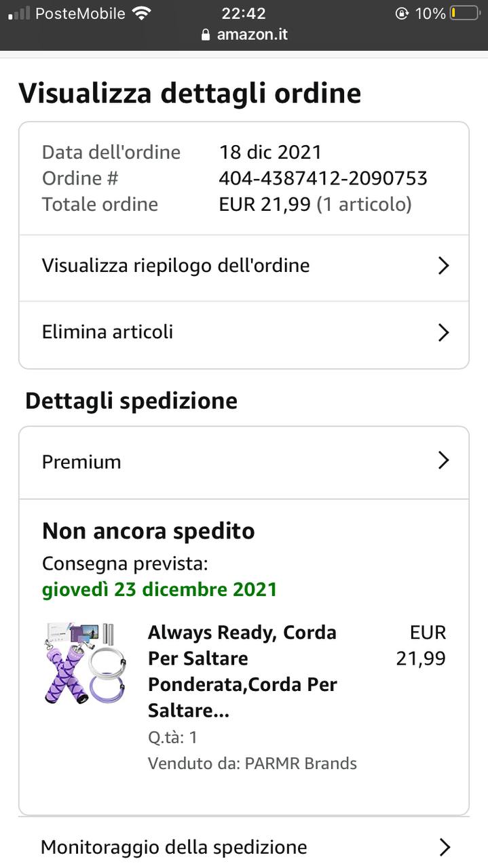Open Visualizza riepilogo dell'ordine chevron arrow
This screenshot has height=868, width=488.
point(443,266)
